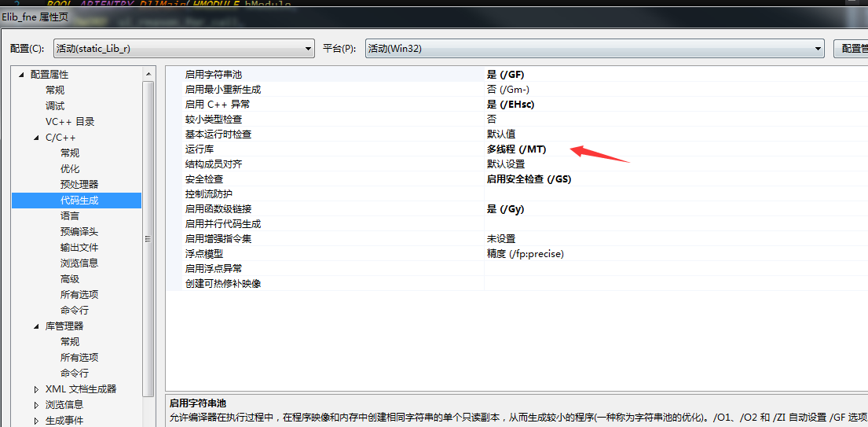The image size is (868, 427).
Task: Click the 精度 (/fp:precise) value
Action: coord(525,254)
